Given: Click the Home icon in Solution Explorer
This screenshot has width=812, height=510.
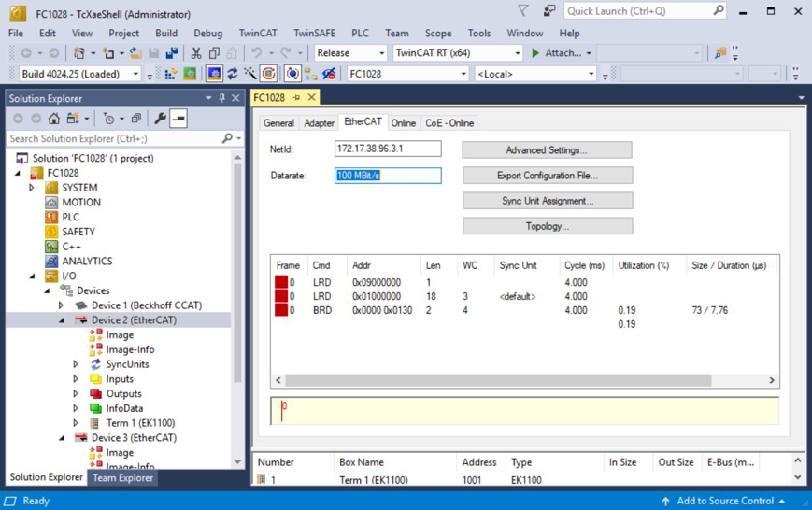Looking at the screenshot, I should (x=54, y=119).
